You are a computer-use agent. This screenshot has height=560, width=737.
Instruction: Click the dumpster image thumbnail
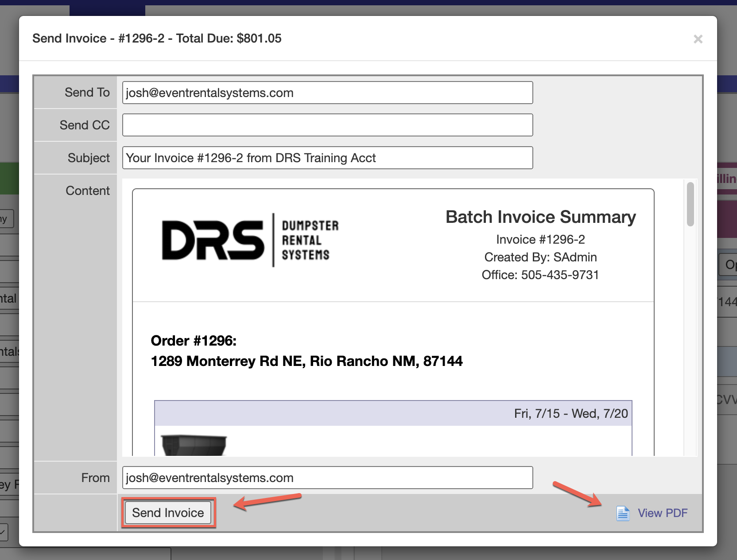[x=194, y=445]
